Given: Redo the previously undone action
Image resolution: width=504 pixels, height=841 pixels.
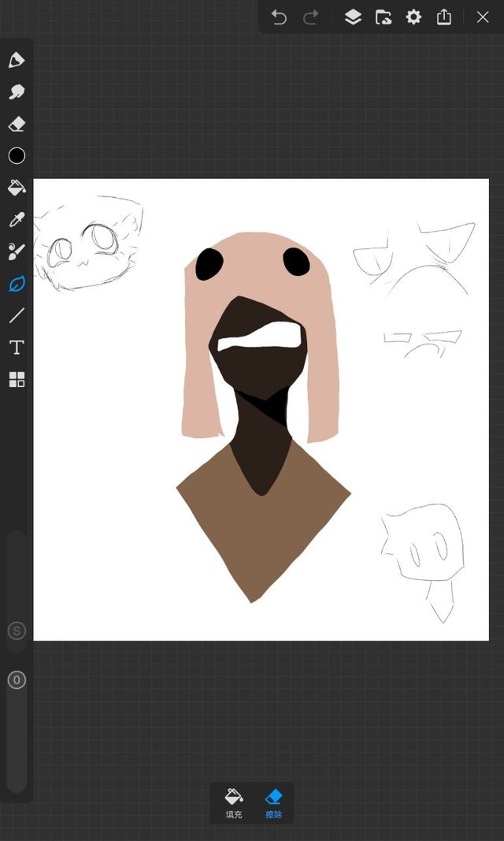Looking at the screenshot, I should [311, 17].
